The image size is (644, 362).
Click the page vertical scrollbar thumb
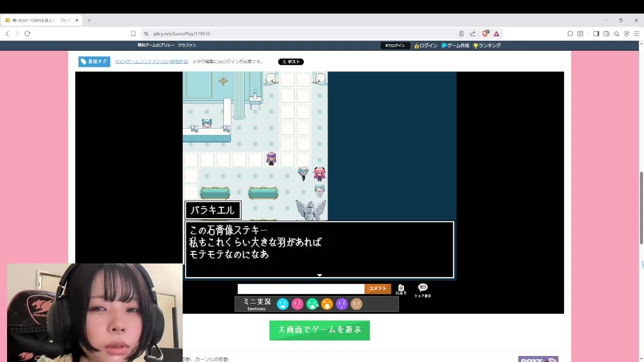[x=641, y=208]
